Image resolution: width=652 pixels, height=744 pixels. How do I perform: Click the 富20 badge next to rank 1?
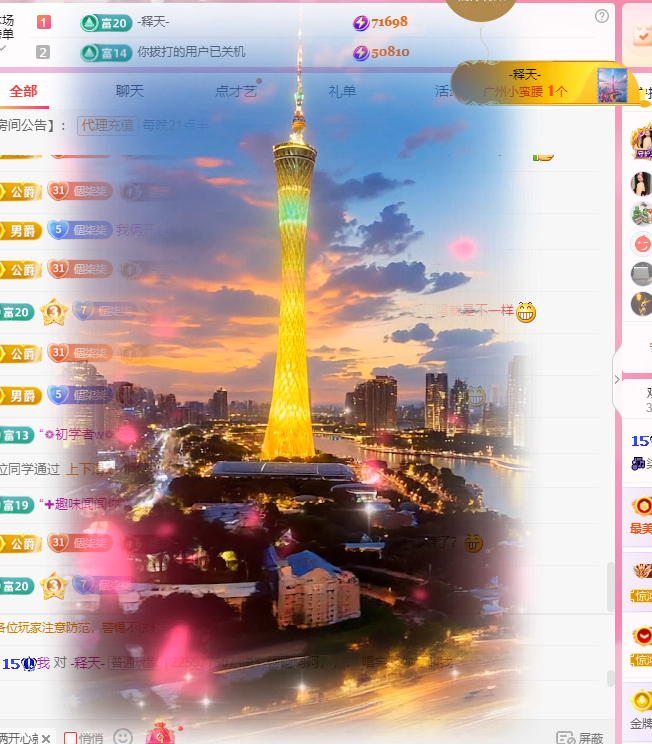106,23
